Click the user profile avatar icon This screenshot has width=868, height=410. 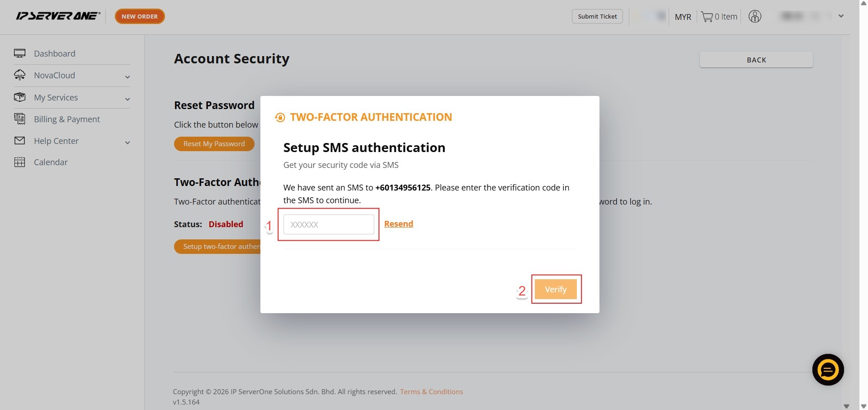[x=755, y=17]
